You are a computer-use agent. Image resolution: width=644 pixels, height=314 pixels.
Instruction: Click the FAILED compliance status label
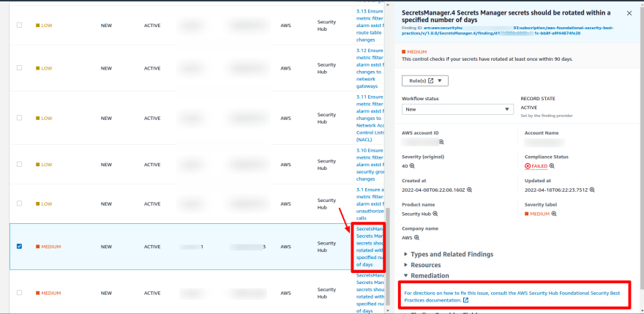(536, 166)
